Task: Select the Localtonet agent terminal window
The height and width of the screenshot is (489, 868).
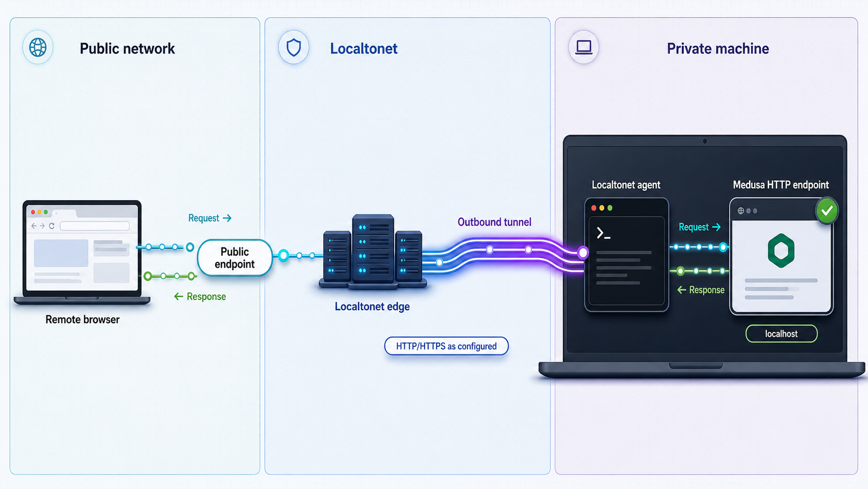Action: click(x=627, y=255)
